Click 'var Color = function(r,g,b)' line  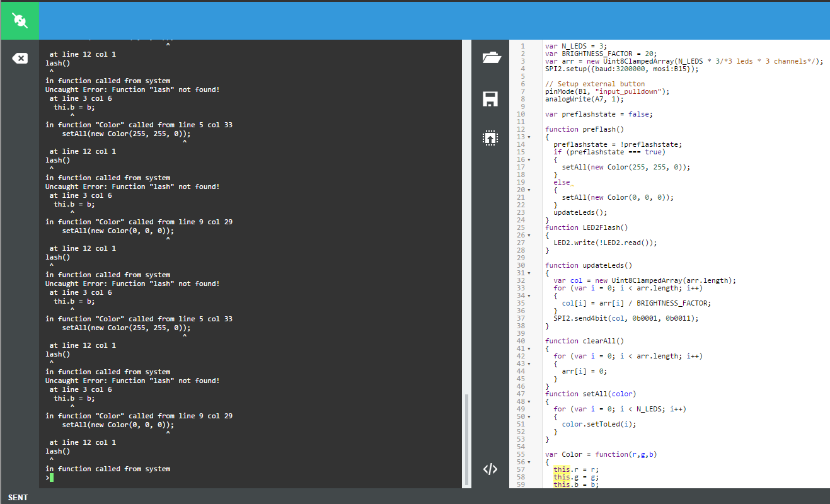tap(601, 454)
